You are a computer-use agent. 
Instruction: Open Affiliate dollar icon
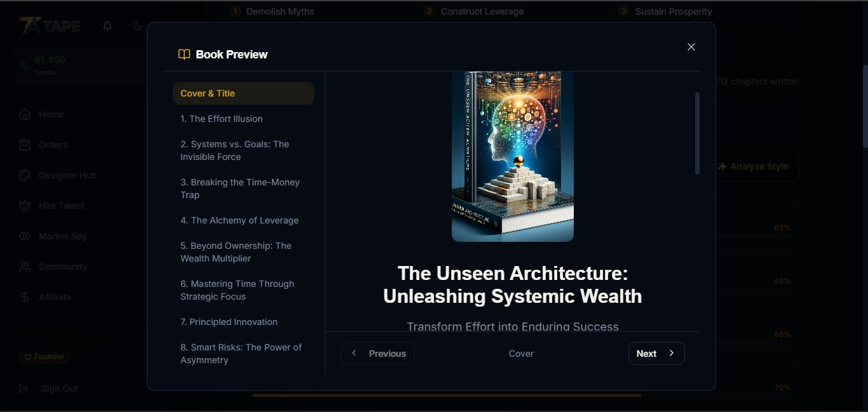pyautogui.click(x=25, y=297)
